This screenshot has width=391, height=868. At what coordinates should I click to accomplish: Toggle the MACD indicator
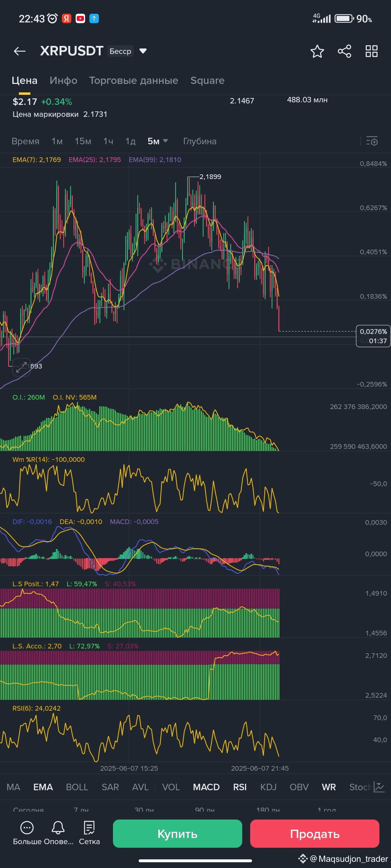tap(206, 787)
